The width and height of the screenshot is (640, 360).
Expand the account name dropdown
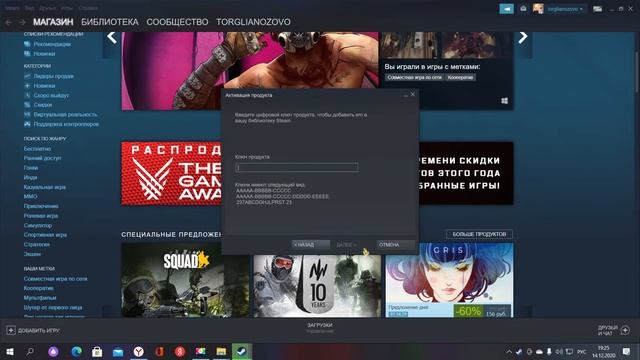(565, 9)
